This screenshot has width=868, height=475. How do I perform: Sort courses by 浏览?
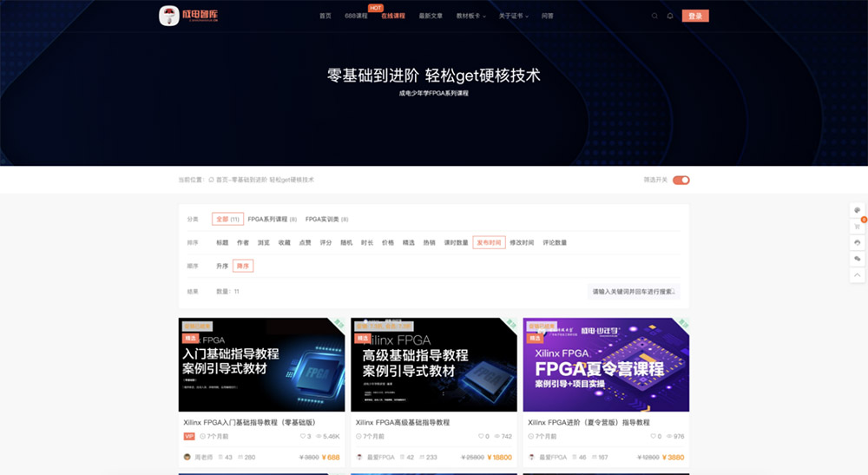tap(264, 242)
